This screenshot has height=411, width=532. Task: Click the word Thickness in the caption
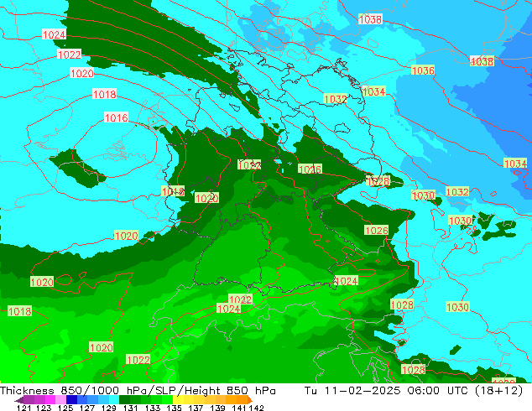pyautogui.click(x=27, y=391)
